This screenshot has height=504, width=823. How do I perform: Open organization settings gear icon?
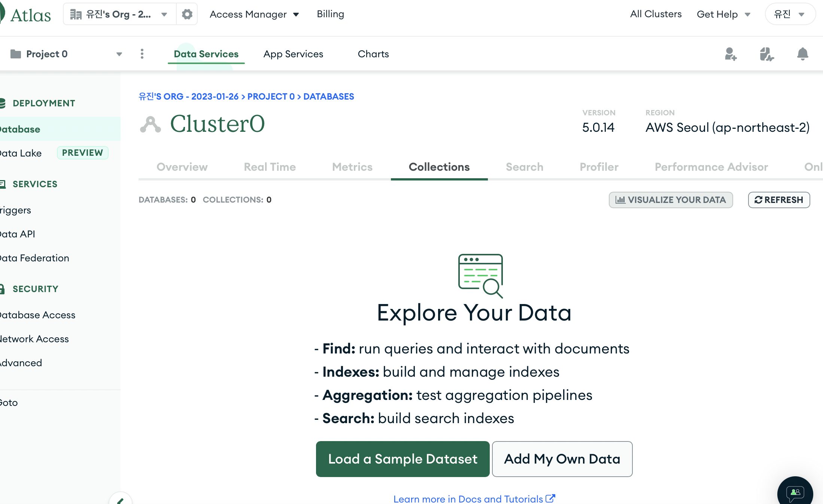pyautogui.click(x=187, y=14)
